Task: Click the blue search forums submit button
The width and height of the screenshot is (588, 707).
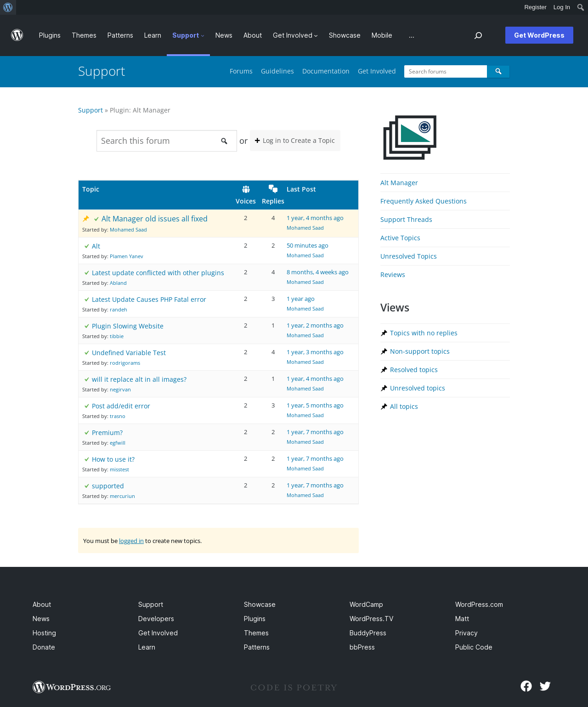Action: [x=498, y=71]
